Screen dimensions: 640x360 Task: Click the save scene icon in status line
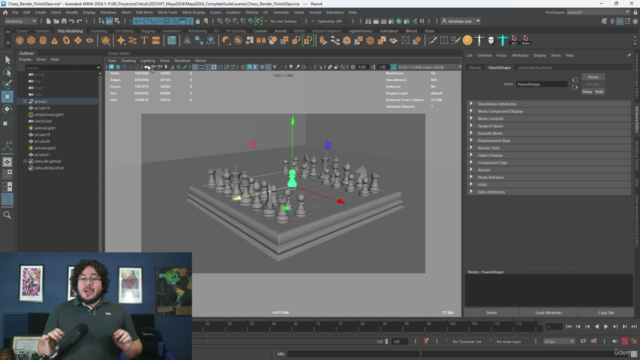(x=64, y=21)
